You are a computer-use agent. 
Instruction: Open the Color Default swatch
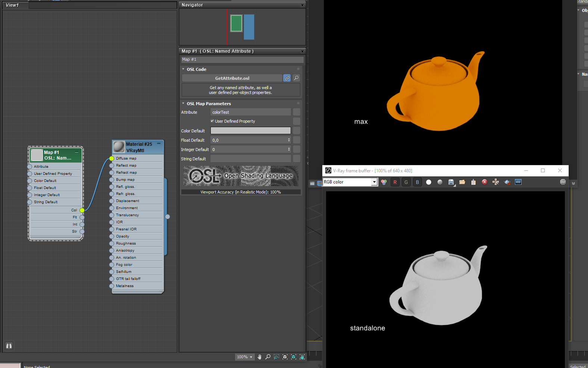pyautogui.click(x=251, y=130)
